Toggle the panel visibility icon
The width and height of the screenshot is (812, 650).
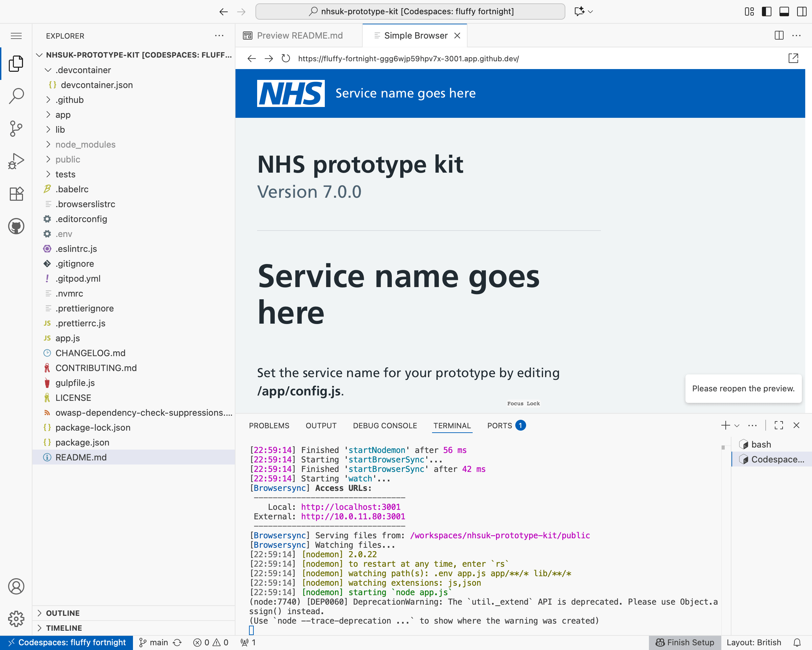pos(784,11)
